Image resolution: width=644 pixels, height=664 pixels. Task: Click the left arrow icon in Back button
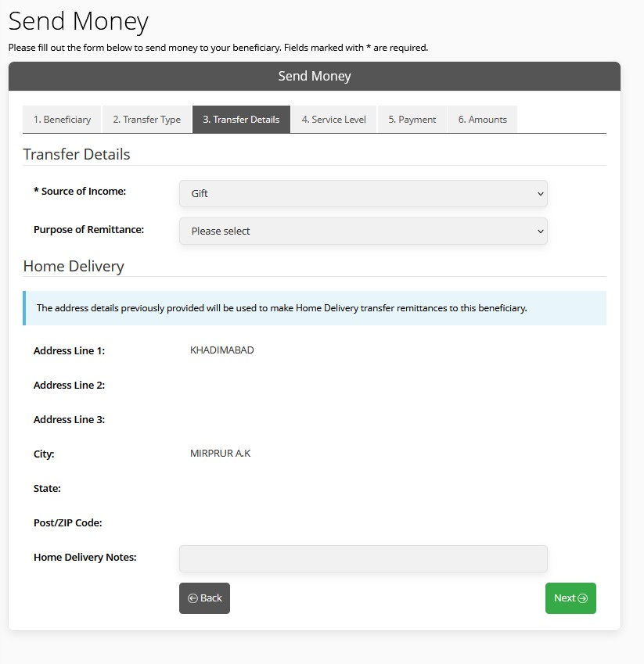click(x=192, y=598)
